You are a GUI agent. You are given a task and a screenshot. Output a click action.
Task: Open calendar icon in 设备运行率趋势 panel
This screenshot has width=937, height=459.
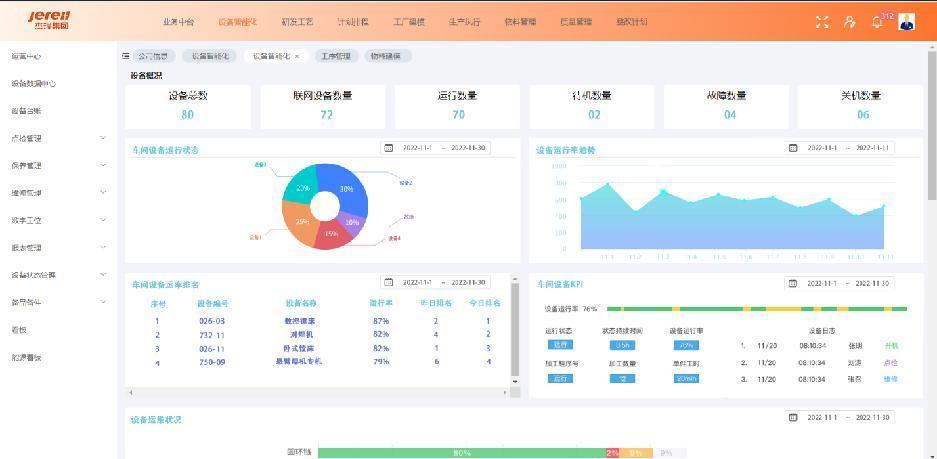[x=793, y=148]
